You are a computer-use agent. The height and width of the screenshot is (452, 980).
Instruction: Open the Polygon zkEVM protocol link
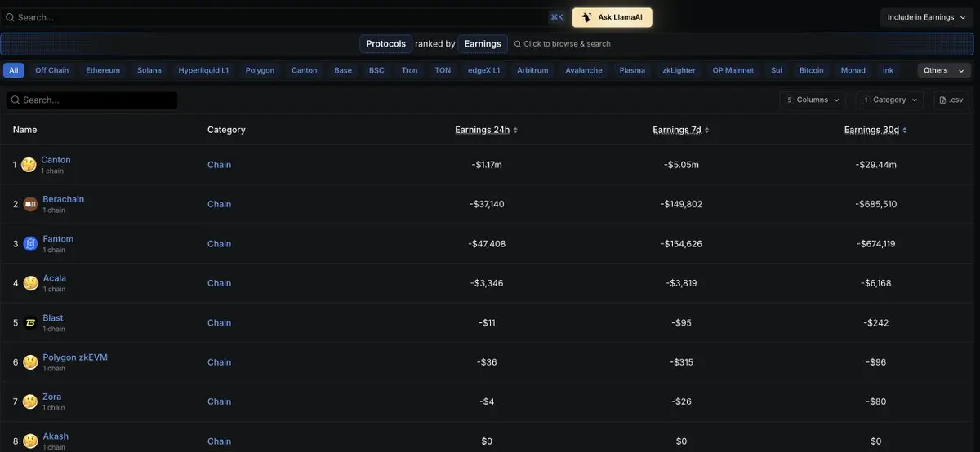[75, 357]
